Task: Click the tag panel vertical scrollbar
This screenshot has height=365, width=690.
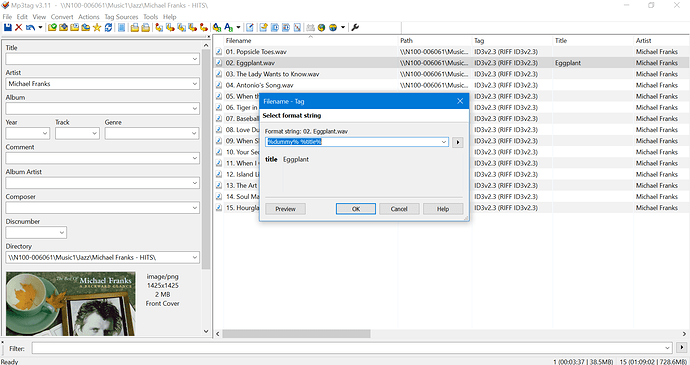Action: pos(206,159)
